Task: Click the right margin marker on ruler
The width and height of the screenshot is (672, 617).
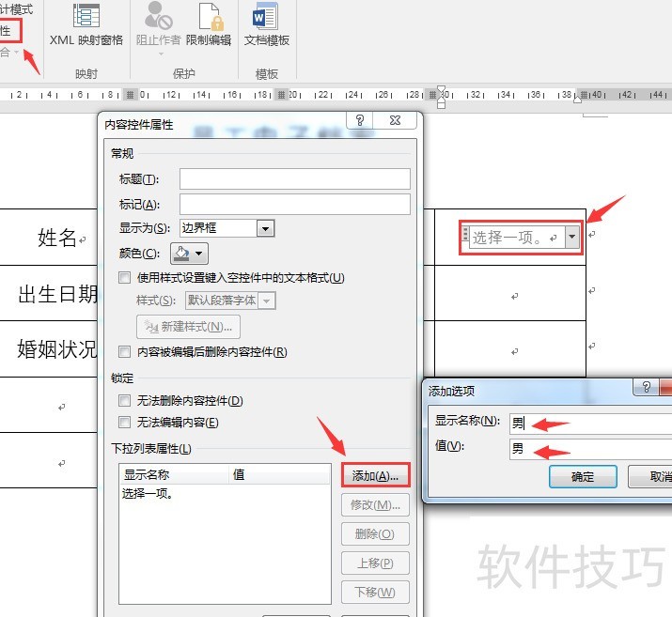Action: [578, 100]
